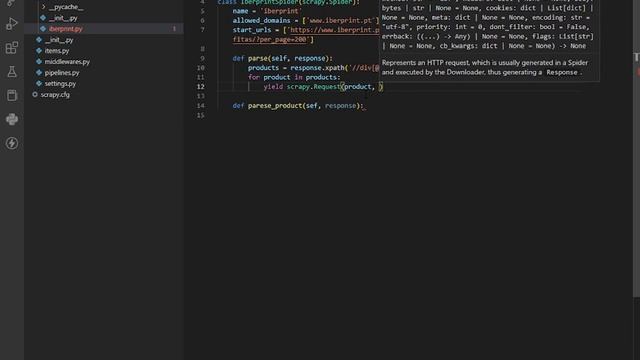
Task: Open the Run and Debug view
Action: click(12, 24)
